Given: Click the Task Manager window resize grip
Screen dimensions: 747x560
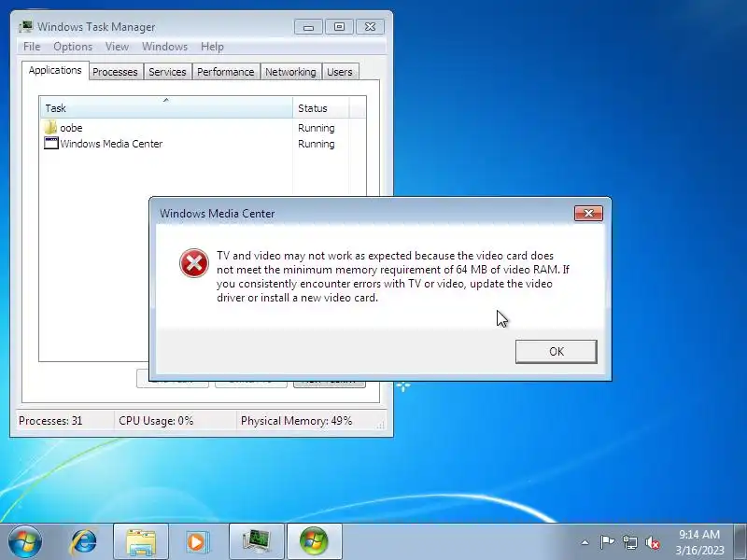Looking at the screenshot, I should 380,425.
